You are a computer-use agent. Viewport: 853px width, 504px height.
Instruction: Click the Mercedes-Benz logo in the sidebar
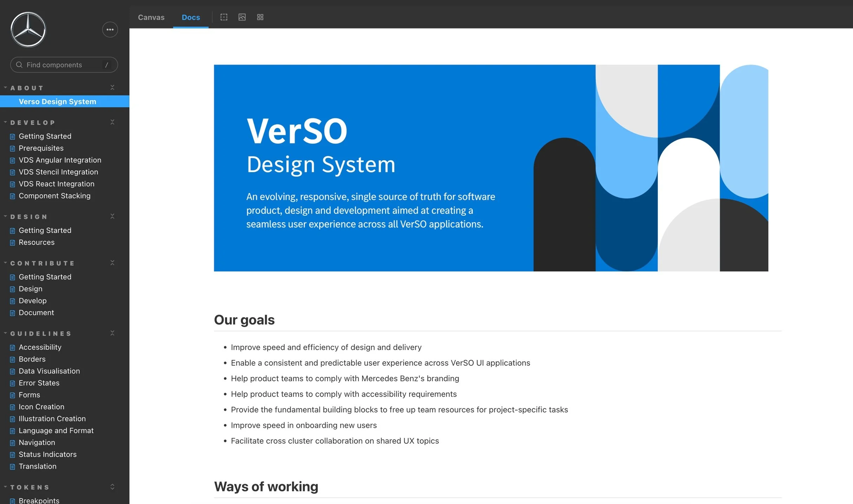click(28, 29)
